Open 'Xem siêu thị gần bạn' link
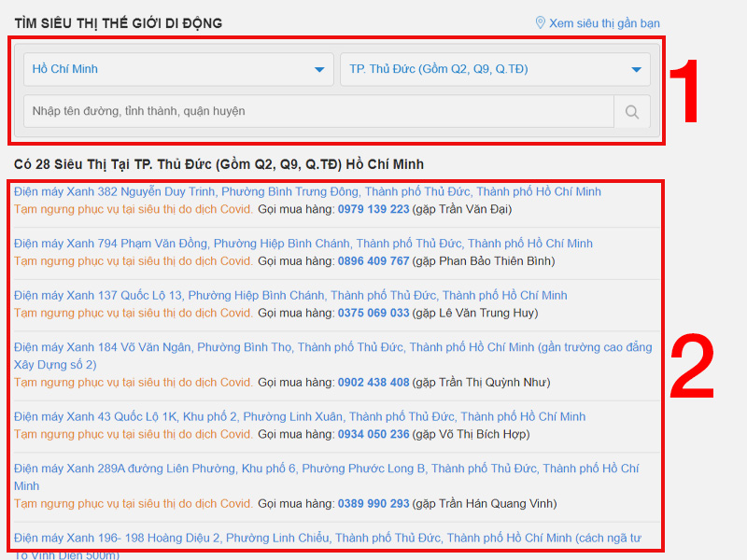The height and width of the screenshot is (560, 747). tap(604, 22)
